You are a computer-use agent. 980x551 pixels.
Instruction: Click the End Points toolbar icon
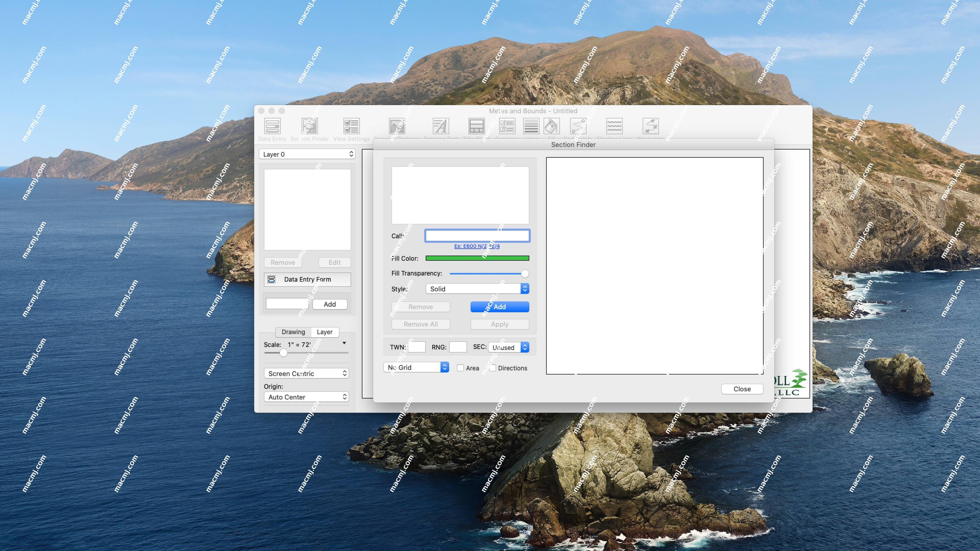[578, 126]
